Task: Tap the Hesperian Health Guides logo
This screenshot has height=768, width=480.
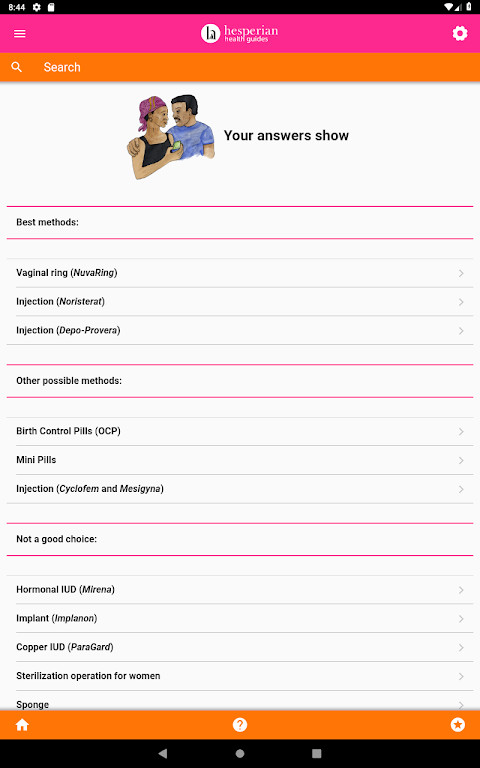Action: 240,33
